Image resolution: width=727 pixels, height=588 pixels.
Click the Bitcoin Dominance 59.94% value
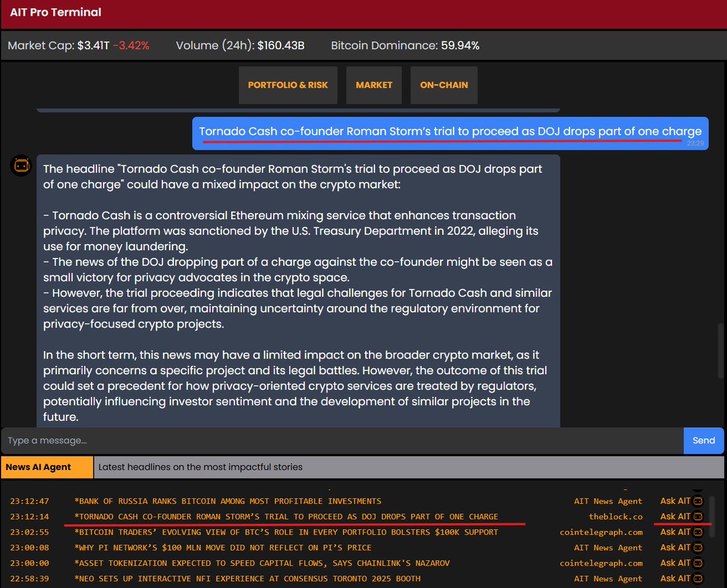tap(459, 45)
